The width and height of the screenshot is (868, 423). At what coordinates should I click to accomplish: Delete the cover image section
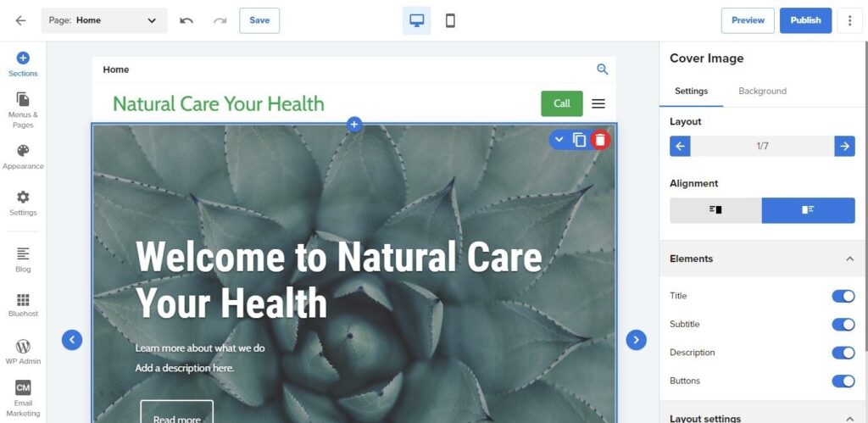point(600,140)
